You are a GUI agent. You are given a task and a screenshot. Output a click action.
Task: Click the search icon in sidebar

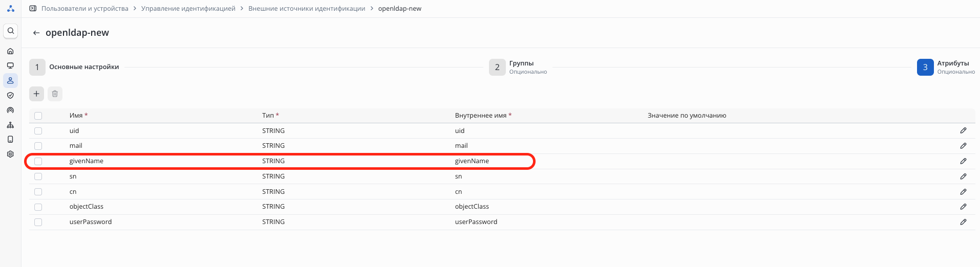(10, 31)
